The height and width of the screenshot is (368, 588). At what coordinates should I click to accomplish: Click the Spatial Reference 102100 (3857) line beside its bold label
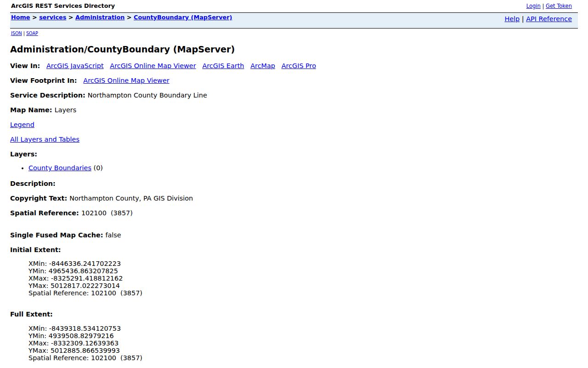pyautogui.click(x=107, y=213)
